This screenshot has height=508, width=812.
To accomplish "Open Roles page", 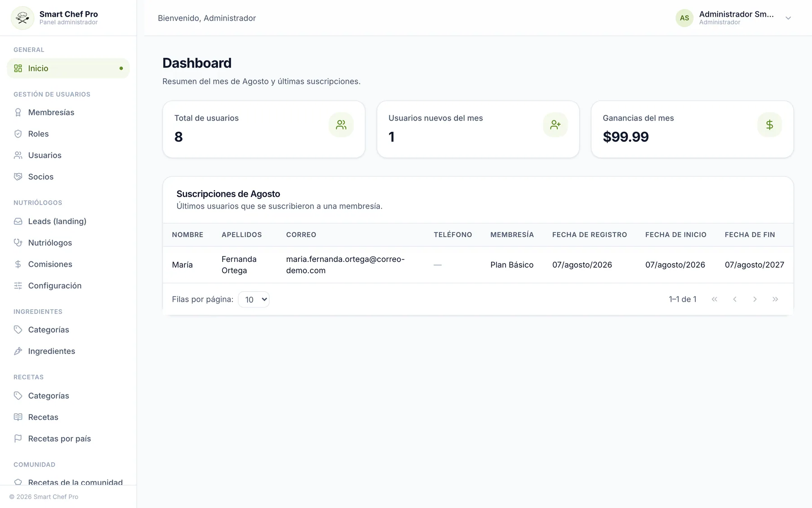I will click(x=68, y=134).
